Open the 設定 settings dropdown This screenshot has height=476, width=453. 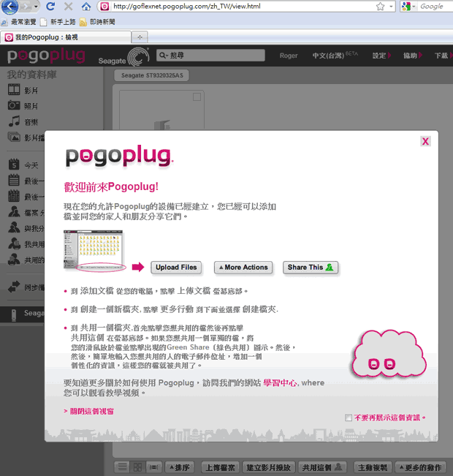tap(381, 56)
